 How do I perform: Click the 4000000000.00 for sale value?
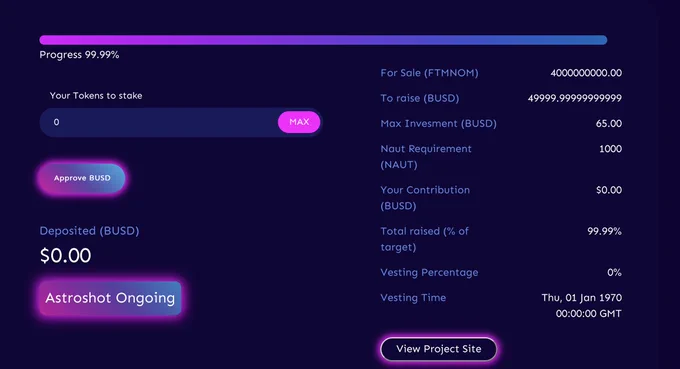click(x=586, y=73)
